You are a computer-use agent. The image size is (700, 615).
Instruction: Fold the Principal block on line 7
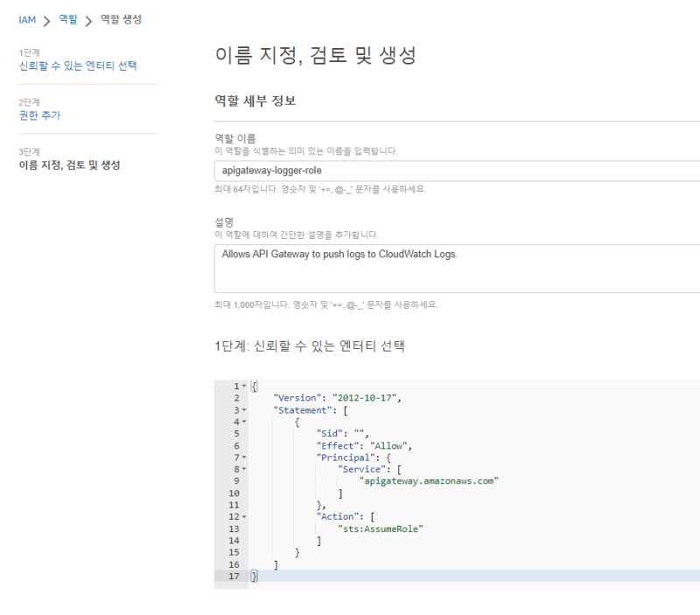244,457
